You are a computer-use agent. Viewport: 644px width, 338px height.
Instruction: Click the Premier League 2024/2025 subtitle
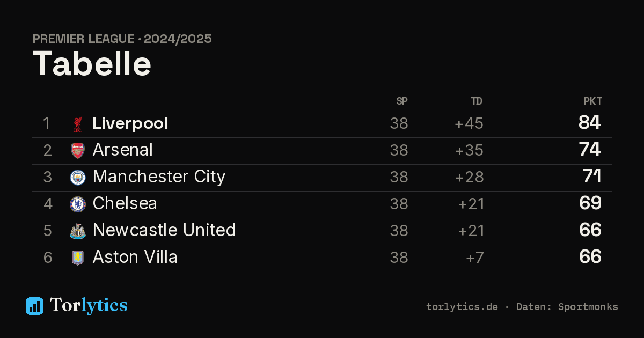(122, 39)
